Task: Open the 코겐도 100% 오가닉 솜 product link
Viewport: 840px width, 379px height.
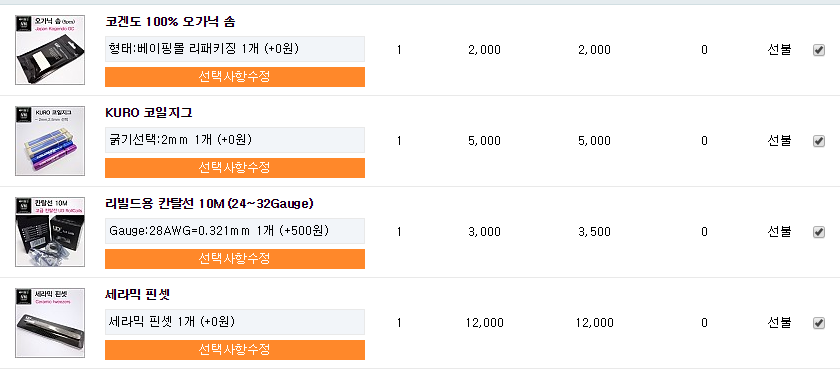Action: [170, 22]
